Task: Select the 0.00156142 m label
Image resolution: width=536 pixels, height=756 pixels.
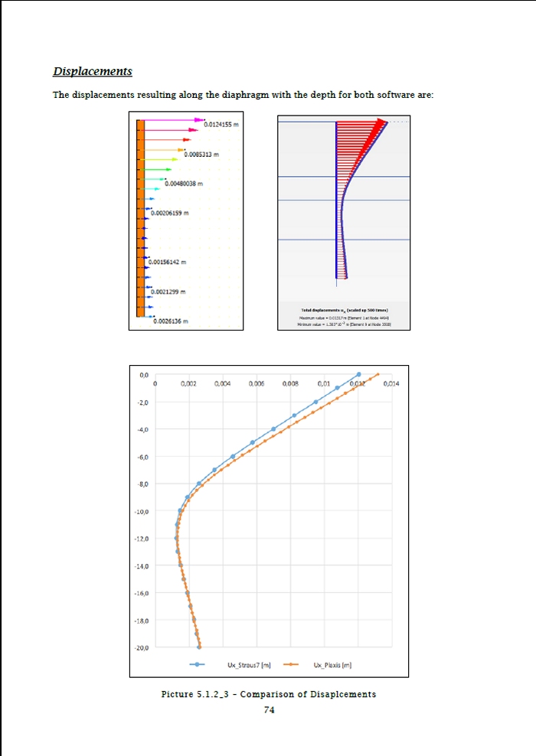Action: [x=168, y=262]
